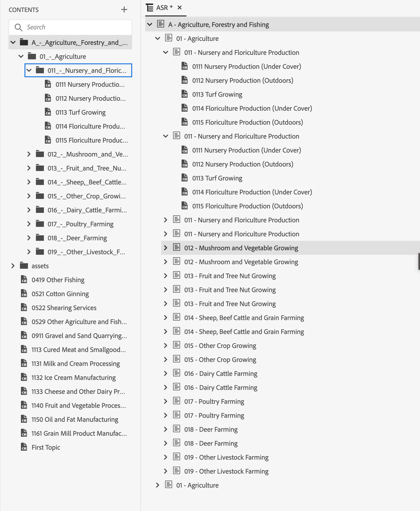
Task: Click topic file icon for 0113 Turf Growing in Contents
Action: 48,112
